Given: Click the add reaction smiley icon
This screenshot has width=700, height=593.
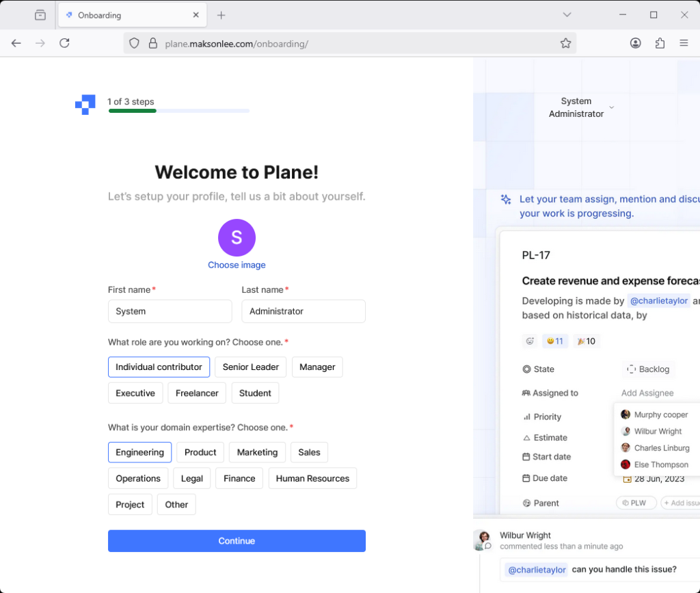Looking at the screenshot, I should point(530,341).
